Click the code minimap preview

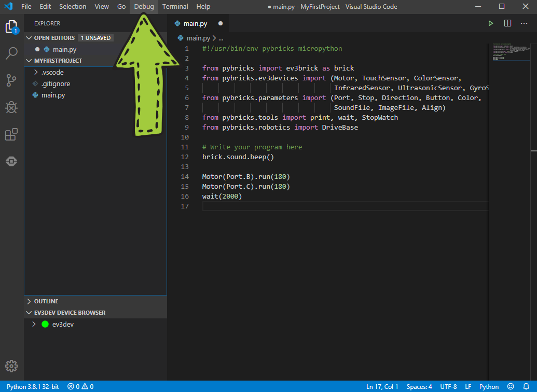tap(511, 52)
